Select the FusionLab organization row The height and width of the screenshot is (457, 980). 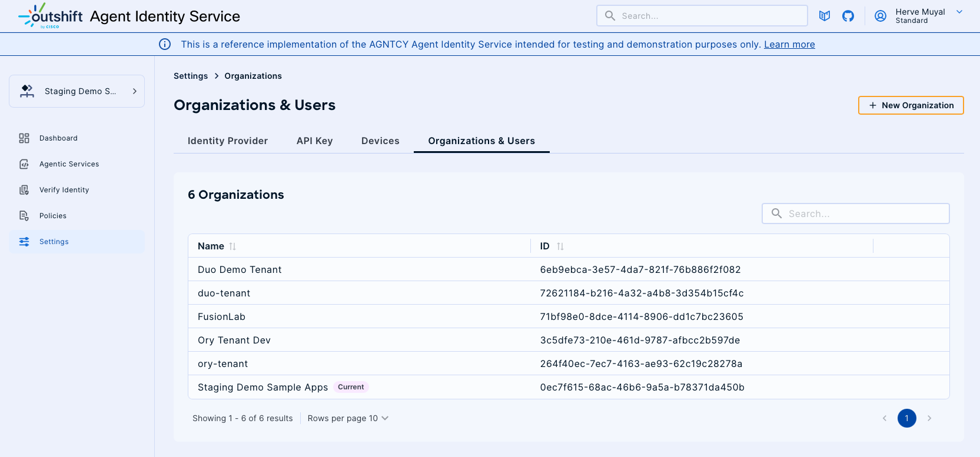tap(221, 316)
